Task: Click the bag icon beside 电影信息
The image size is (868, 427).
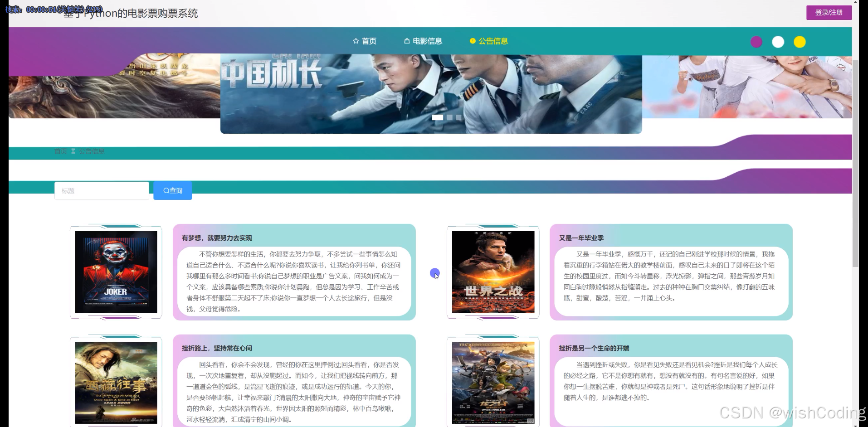Action: click(x=407, y=41)
